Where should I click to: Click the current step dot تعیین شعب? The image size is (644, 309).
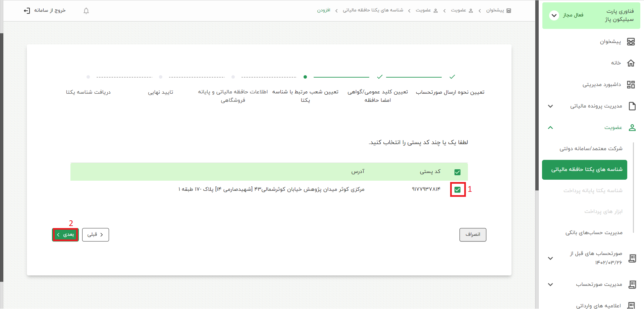pos(305,77)
